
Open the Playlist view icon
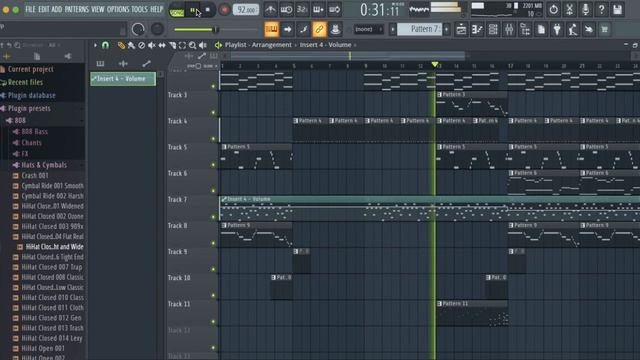click(461, 29)
